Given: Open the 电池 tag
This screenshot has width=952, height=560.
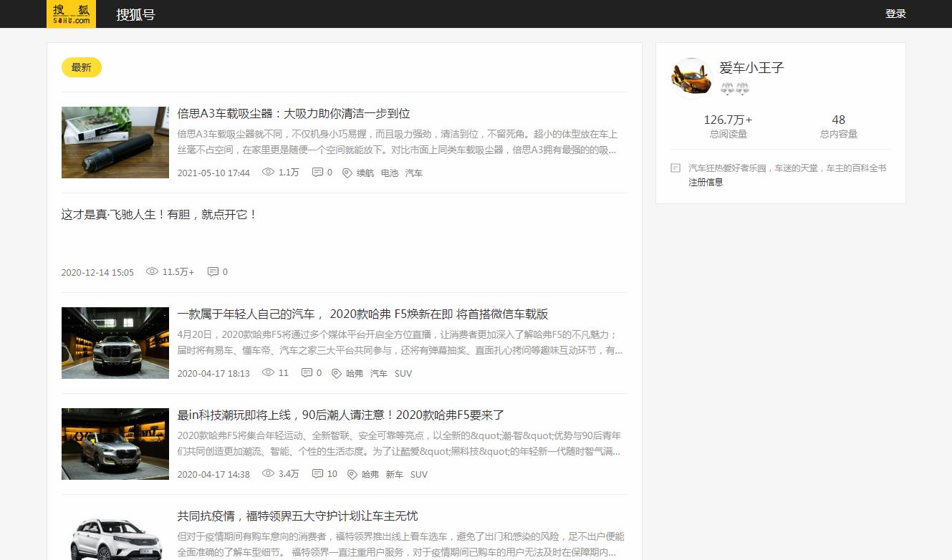Looking at the screenshot, I should 390,173.
